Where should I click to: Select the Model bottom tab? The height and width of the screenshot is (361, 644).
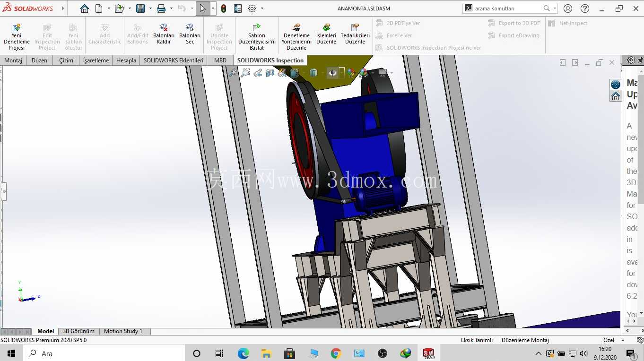[45, 331]
